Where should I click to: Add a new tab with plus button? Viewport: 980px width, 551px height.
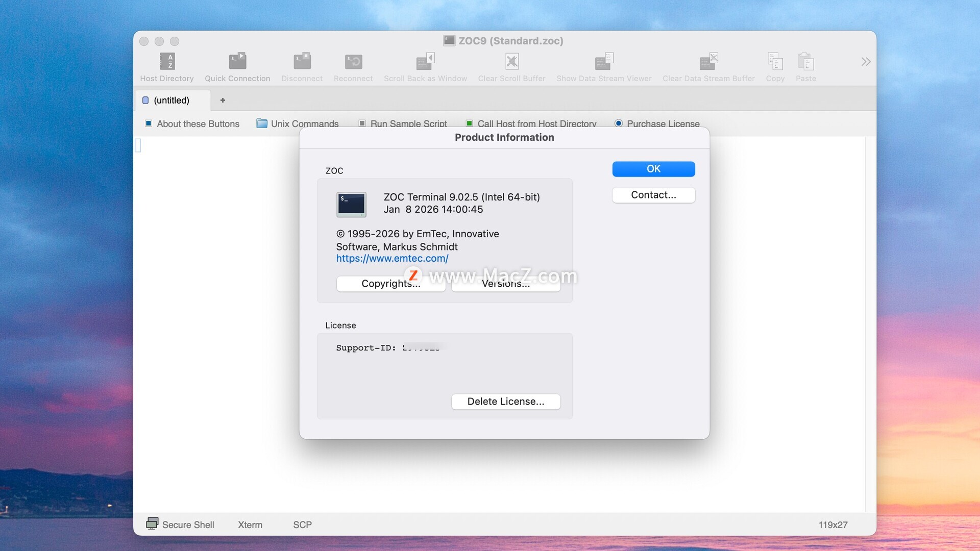[x=223, y=101]
